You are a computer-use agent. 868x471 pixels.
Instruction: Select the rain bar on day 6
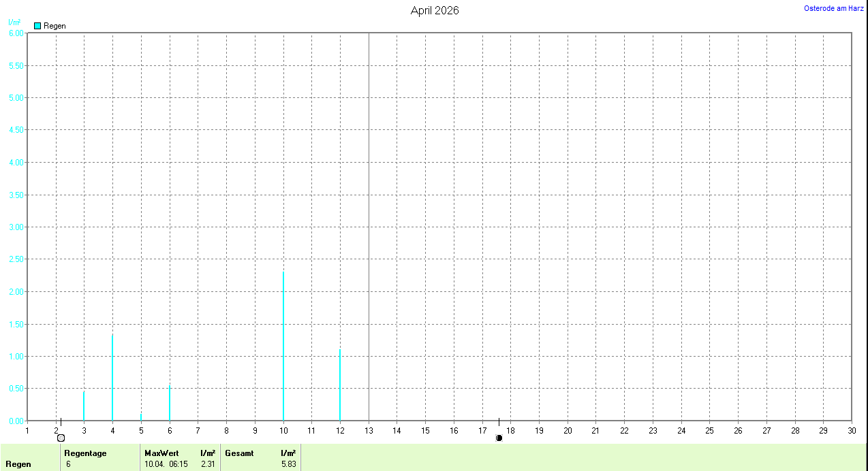point(170,403)
